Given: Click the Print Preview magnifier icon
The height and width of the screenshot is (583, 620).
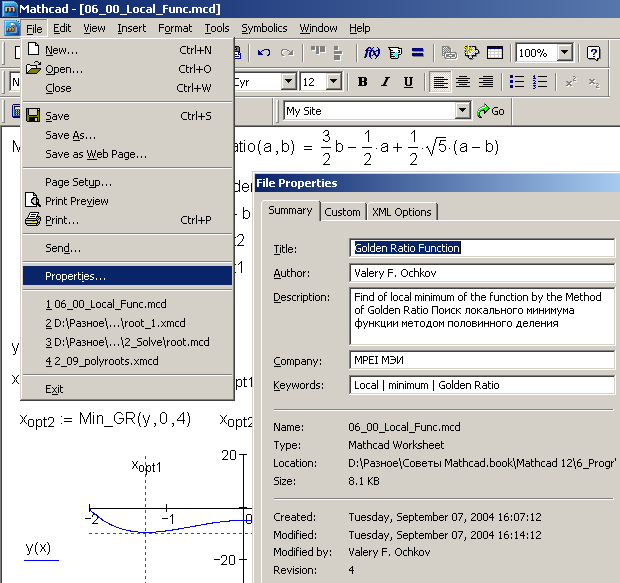Looking at the screenshot, I should point(33,200).
